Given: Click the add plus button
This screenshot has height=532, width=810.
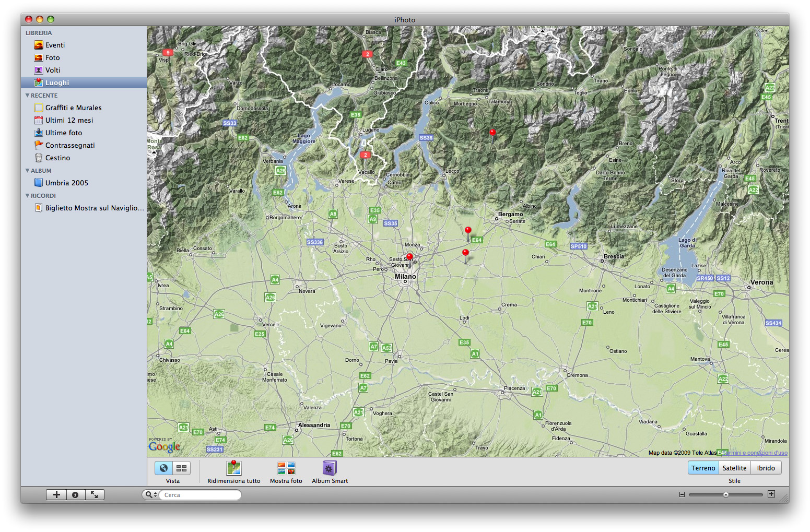Looking at the screenshot, I should click(56, 494).
